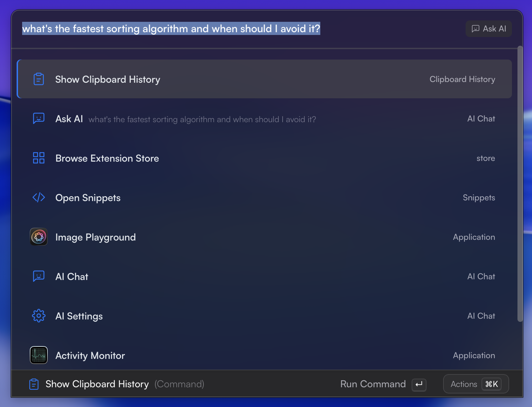Image resolution: width=532 pixels, height=407 pixels.
Task: Click the clipboard icon beside Show Clipboard History
Action: tap(39, 79)
